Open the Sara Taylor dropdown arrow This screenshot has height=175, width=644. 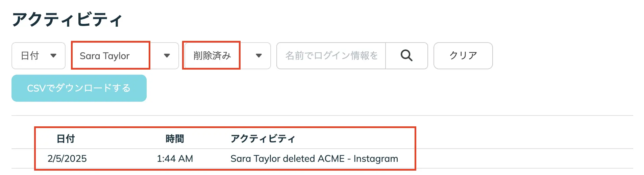point(167,56)
